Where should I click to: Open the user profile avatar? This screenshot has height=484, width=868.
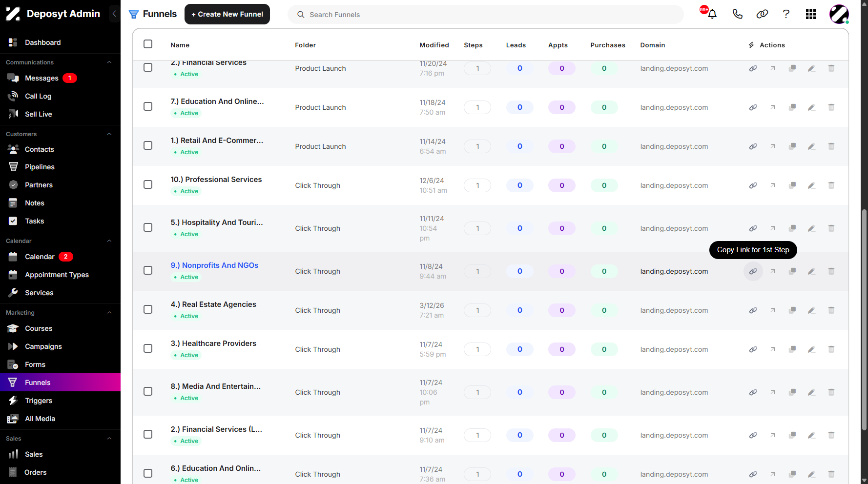(839, 14)
